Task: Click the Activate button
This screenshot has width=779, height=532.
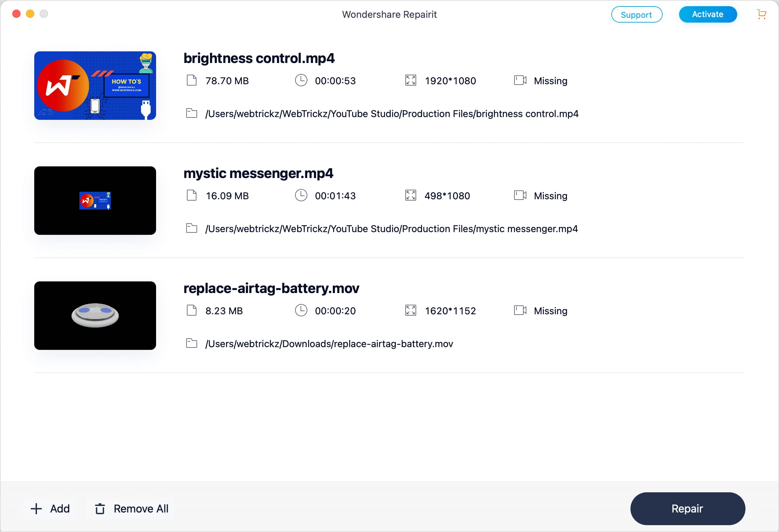Action: tap(708, 14)
